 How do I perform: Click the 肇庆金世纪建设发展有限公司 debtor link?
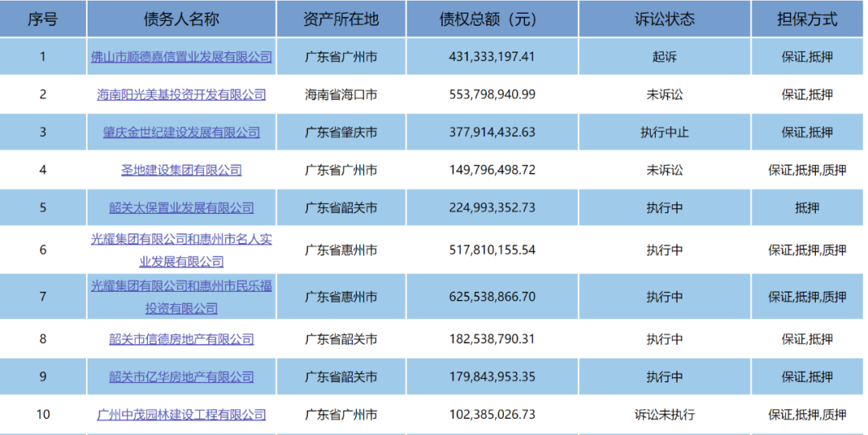(181, 133)
